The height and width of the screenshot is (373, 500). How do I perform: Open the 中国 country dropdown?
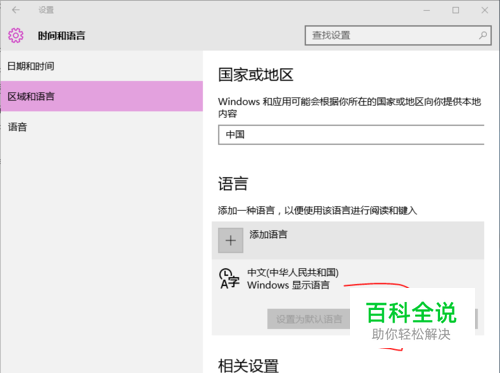[351, 135]
